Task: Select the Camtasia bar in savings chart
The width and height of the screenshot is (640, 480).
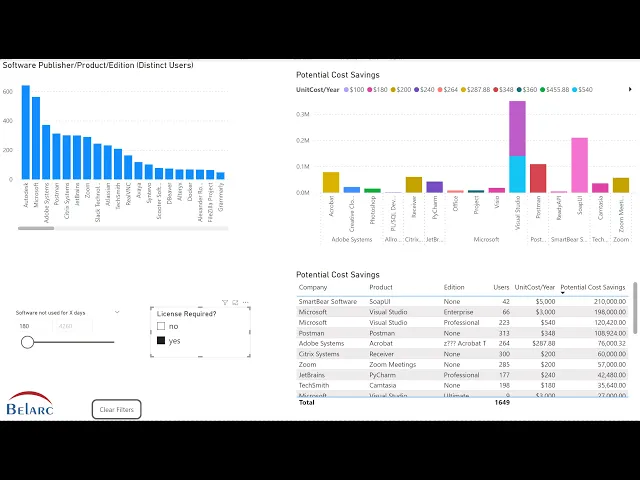Action: pyautogui.click(x=600, y=188)
